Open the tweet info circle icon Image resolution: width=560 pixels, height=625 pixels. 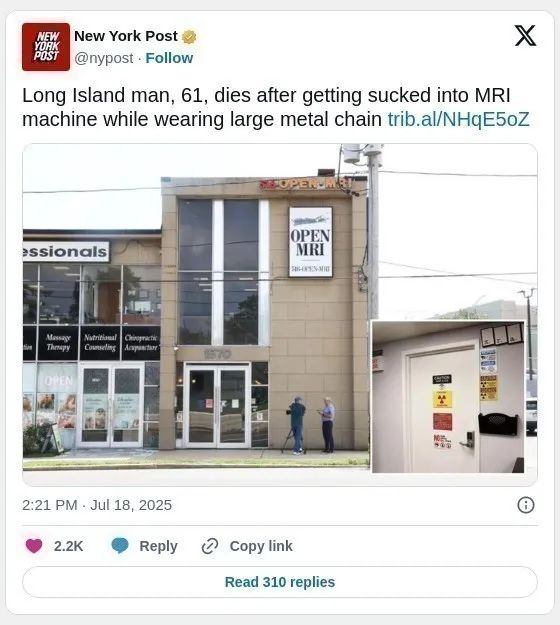526,505
